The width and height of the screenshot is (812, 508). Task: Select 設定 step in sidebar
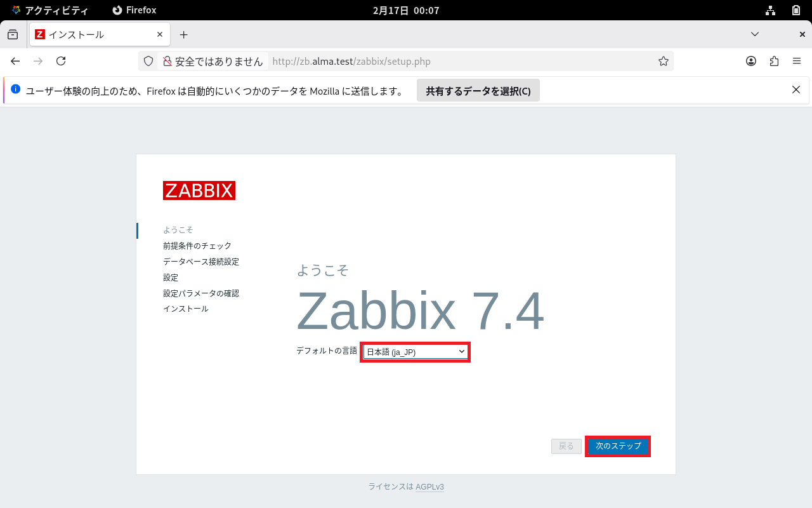pos(171,277)
